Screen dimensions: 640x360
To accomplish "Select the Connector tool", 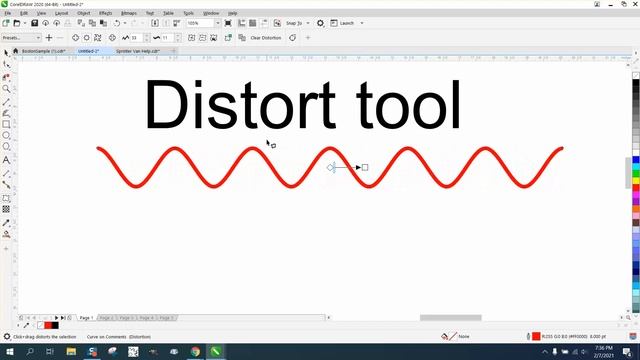I will 6,185.
